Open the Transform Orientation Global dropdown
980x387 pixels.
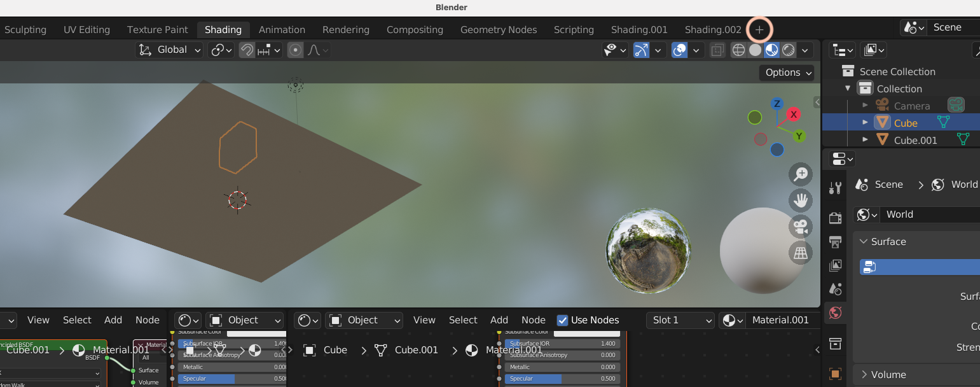[x=169, y=49]
